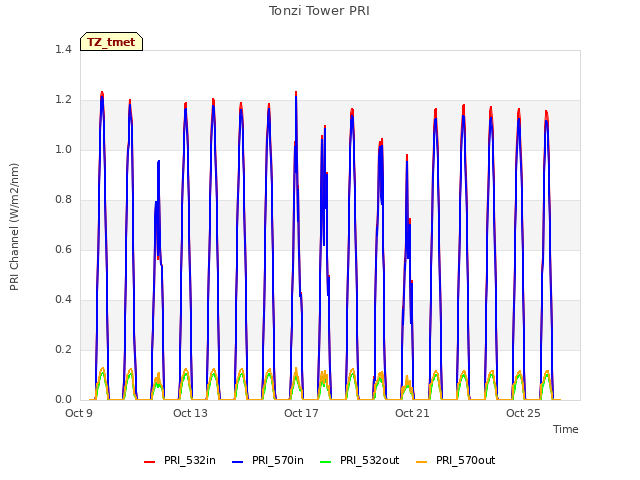Toggle the PRI_532in legend entry
640x480 pixels.
click(180, 460)
